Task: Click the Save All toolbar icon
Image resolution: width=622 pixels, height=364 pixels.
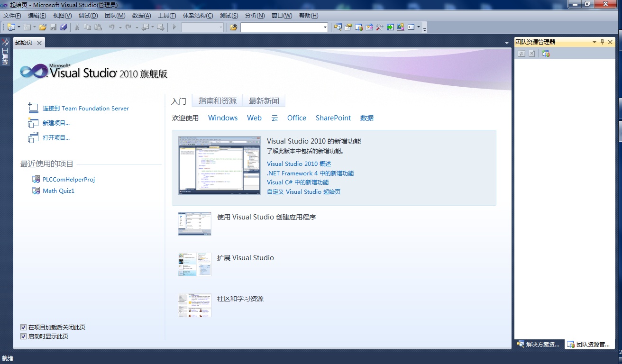Action: click(64, 27)
